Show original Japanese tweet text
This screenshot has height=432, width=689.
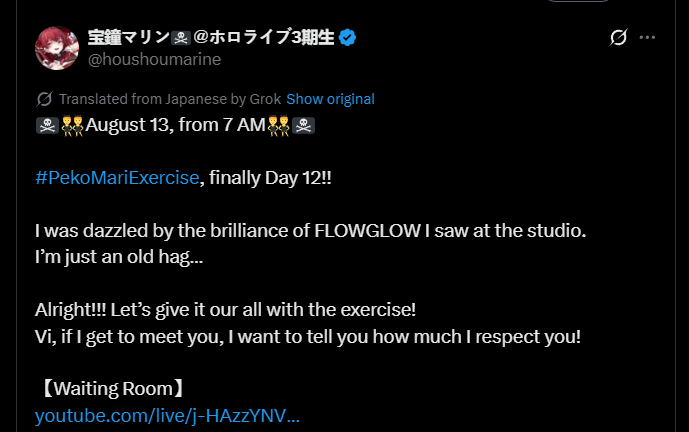pyautogui.click(x=330, y=99)
